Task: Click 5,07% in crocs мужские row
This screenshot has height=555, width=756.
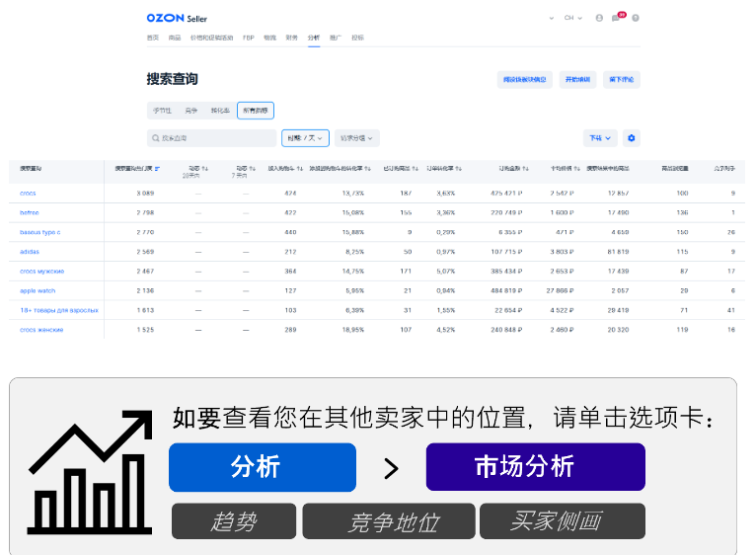Action: (x=445, y=272)
